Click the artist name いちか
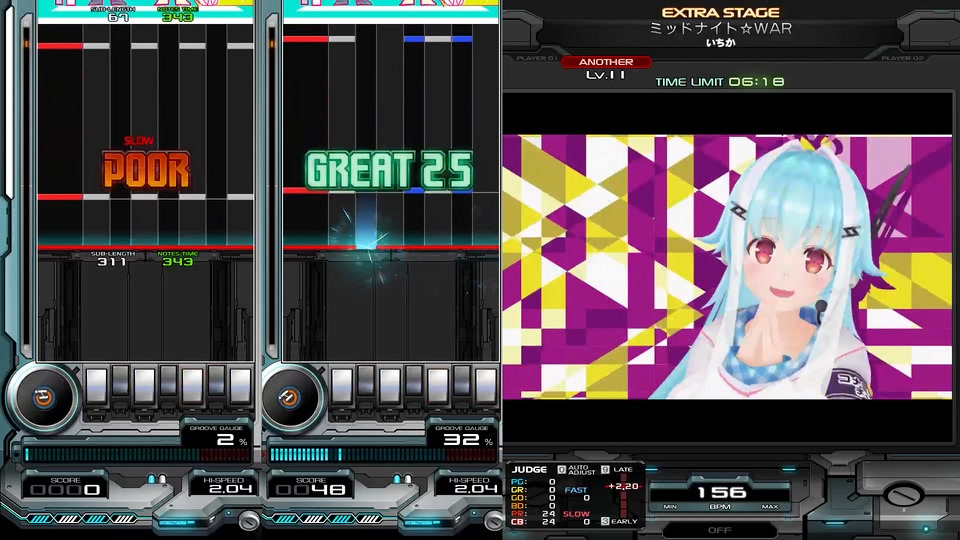Image resolution: width=960 pixels, height=540 pixels. pos(721,42)
